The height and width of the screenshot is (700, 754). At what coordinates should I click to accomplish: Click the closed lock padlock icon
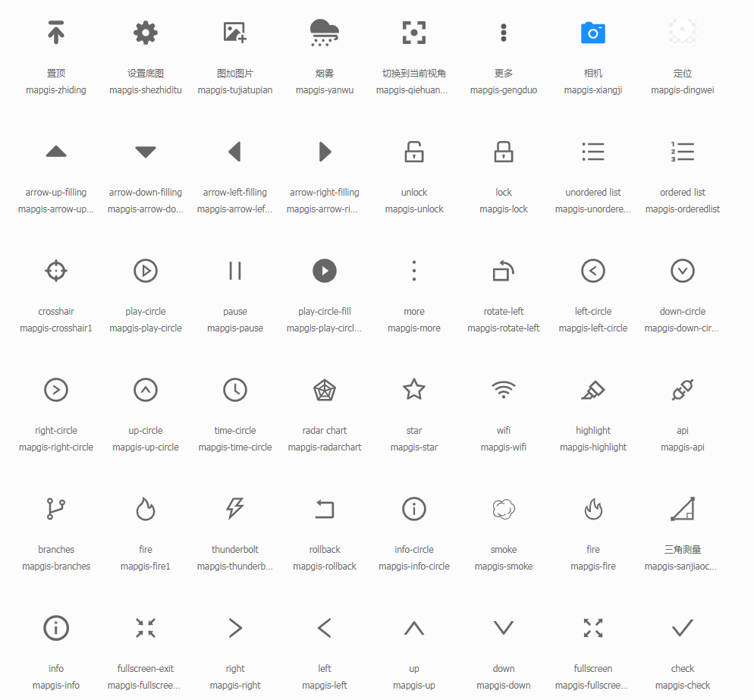[504, 152]
